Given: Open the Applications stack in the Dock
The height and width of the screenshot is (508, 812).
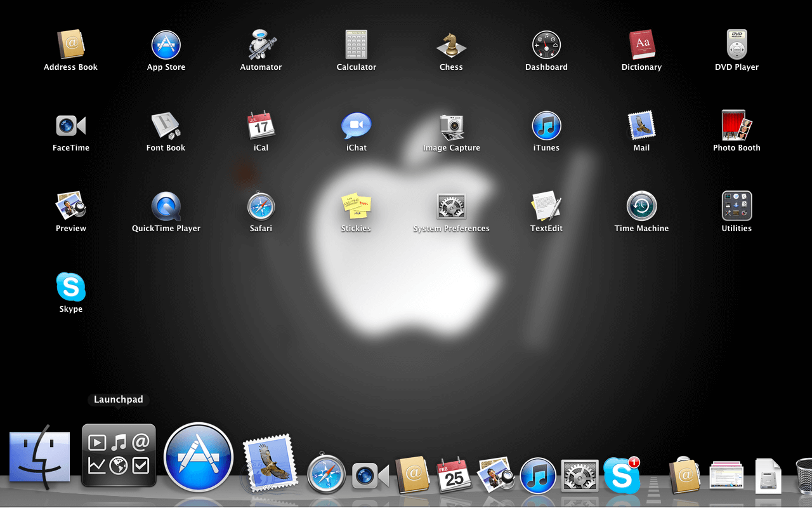Looking at the screenshot, I should pyautogui.click(x=684, y=475).
